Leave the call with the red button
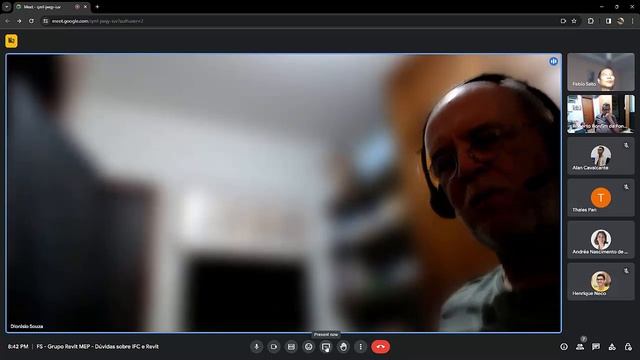The image size is (640, 360). tap(380, 347)
